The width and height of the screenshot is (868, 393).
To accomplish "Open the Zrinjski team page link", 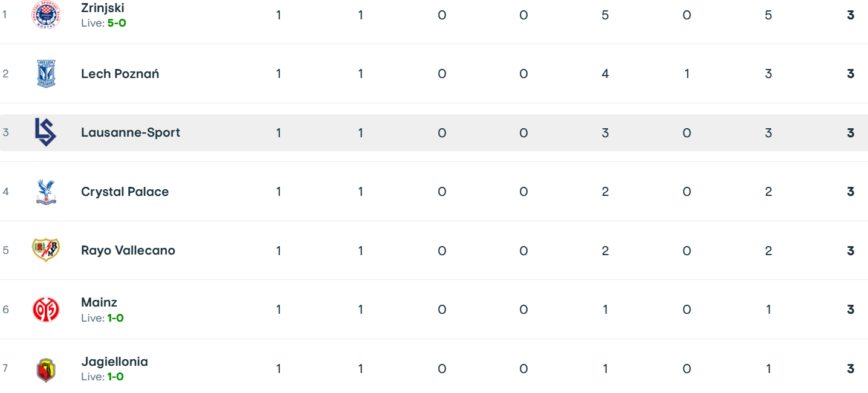I will click(x=103, y=8).
